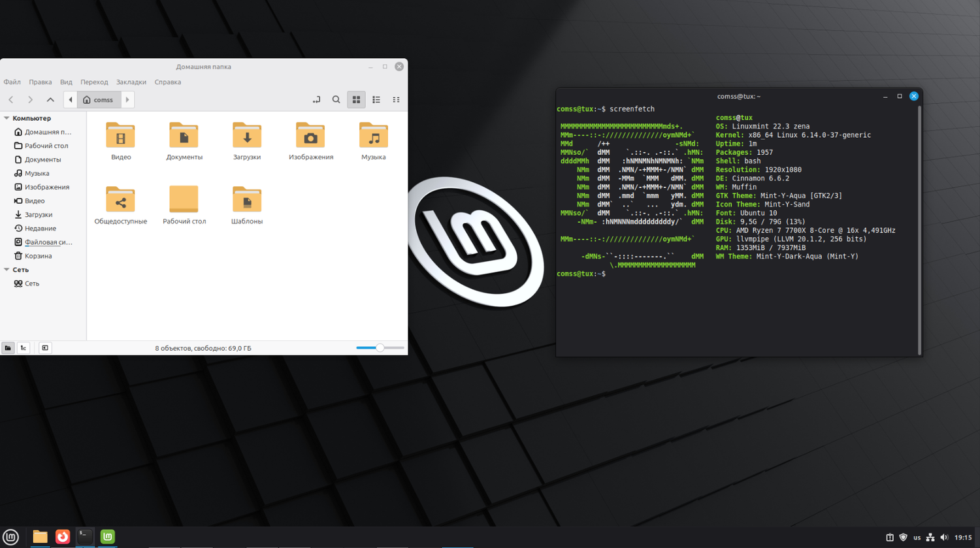Collapse the Компьютер section in sidebar
This screenshot has height=548, width=980.
(x=7, y=118)
